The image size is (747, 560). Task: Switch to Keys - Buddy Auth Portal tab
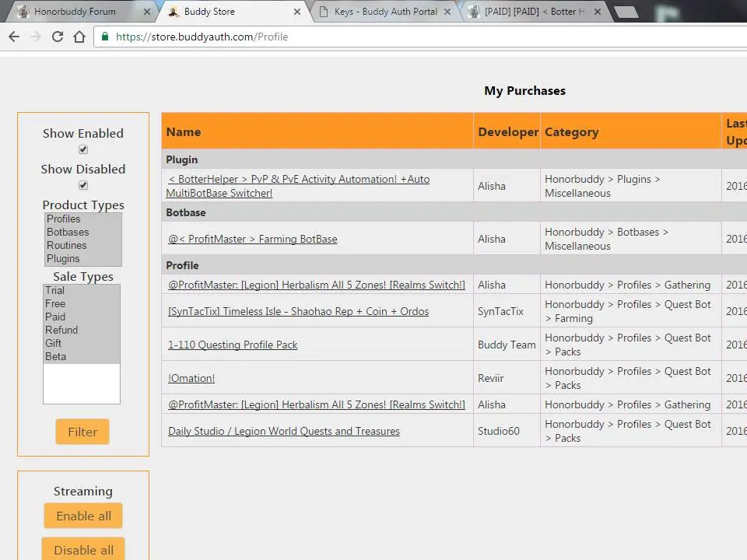click(386, 12)
